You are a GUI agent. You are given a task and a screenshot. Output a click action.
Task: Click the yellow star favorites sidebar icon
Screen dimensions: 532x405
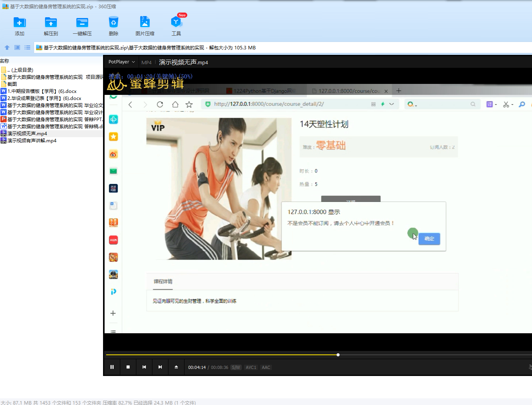[113, 136]
